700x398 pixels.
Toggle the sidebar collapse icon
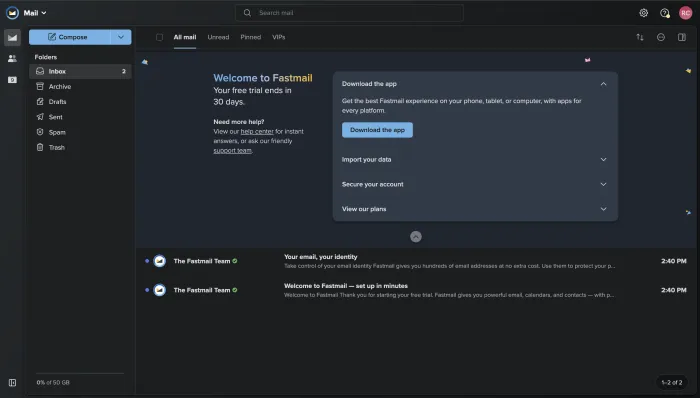(x=12, y=383)
